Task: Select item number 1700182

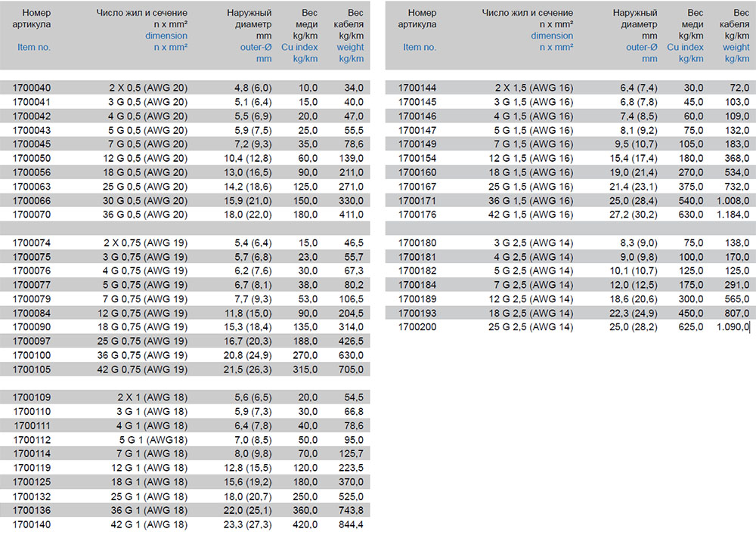Action: click(x=417, y=271)
